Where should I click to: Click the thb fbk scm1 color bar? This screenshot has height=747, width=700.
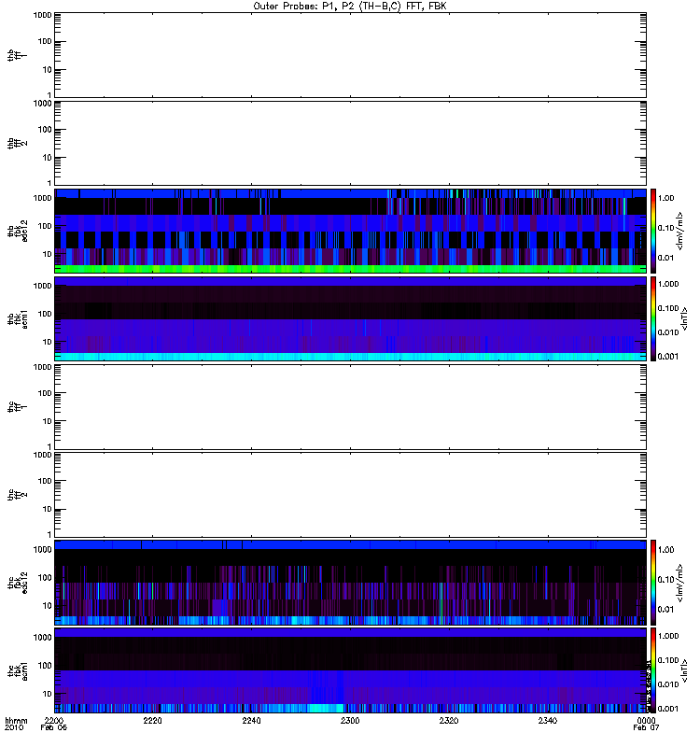click(653, 318)
